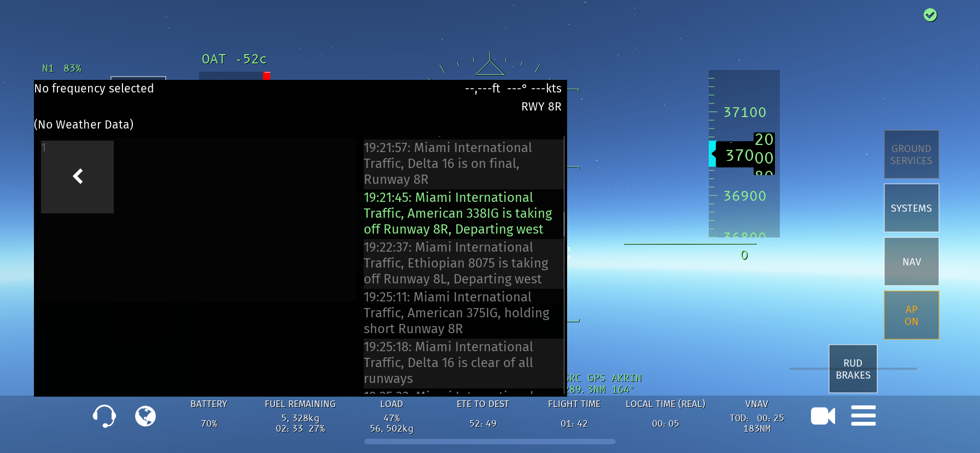Click the '(No Weather Data)' text

point(84,125)
